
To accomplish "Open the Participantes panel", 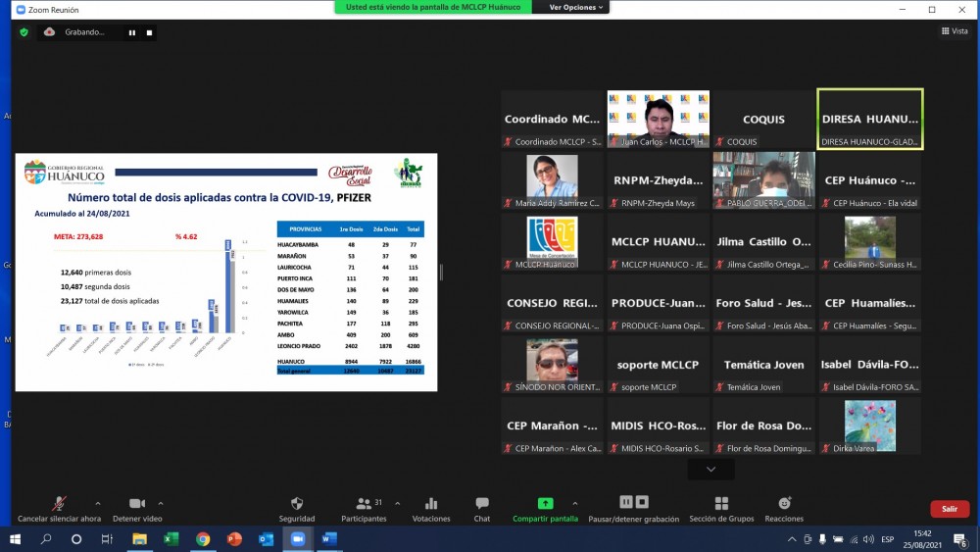I will (x=364, y=506).
